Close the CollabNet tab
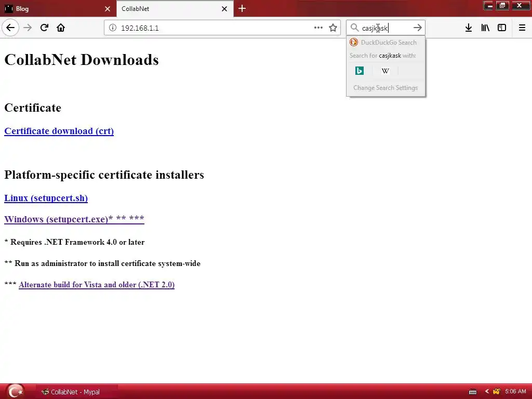Image resolution: width=532 pixels, height=399 pixels. [224, 9]
